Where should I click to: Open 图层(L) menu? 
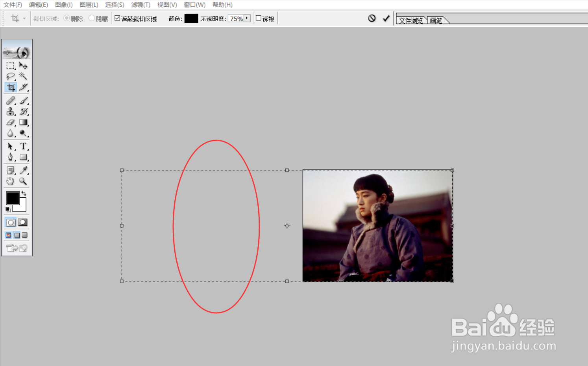(89, 5)
